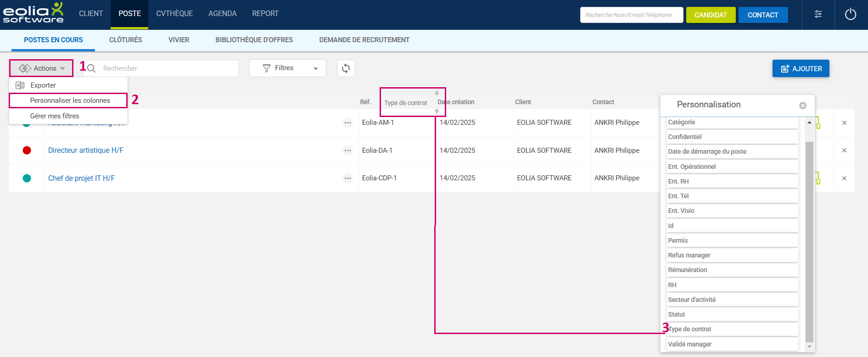Click the yellow Candidat button

pyautogui.click(x=710, y=15)
